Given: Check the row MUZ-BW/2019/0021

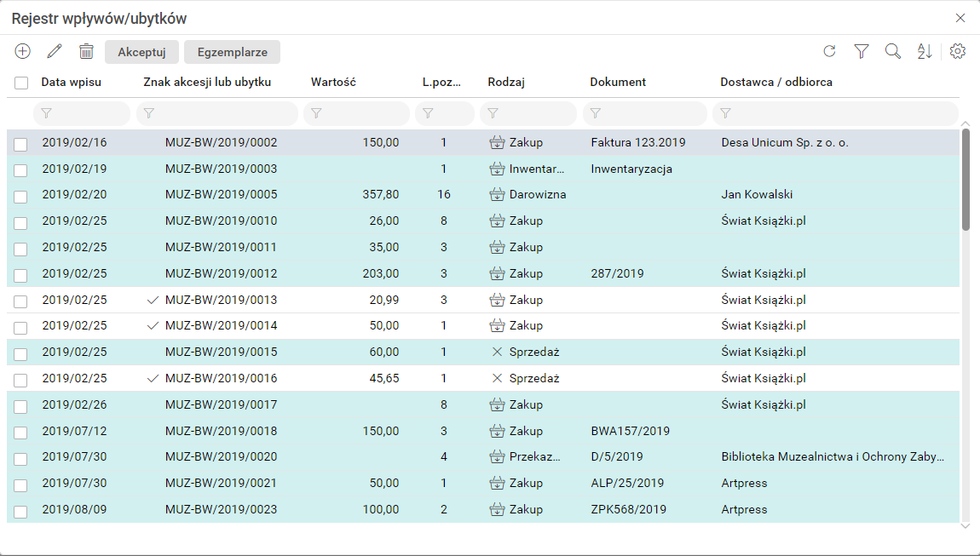Looking at the screenshot, I should coord(20,485).
